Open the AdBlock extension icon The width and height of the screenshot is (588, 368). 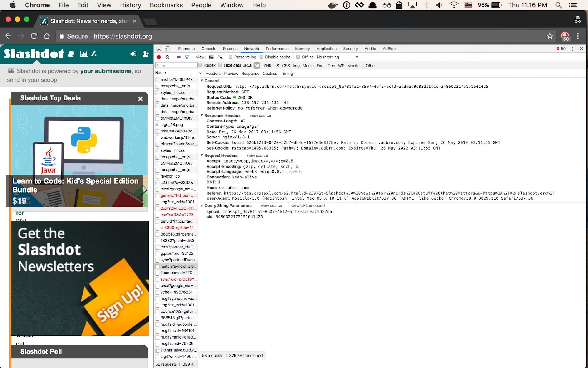[x=565, y=36]
